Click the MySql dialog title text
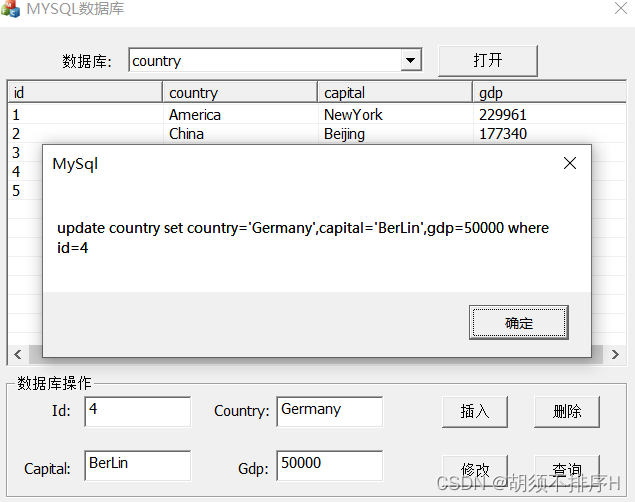 [75, 164]
